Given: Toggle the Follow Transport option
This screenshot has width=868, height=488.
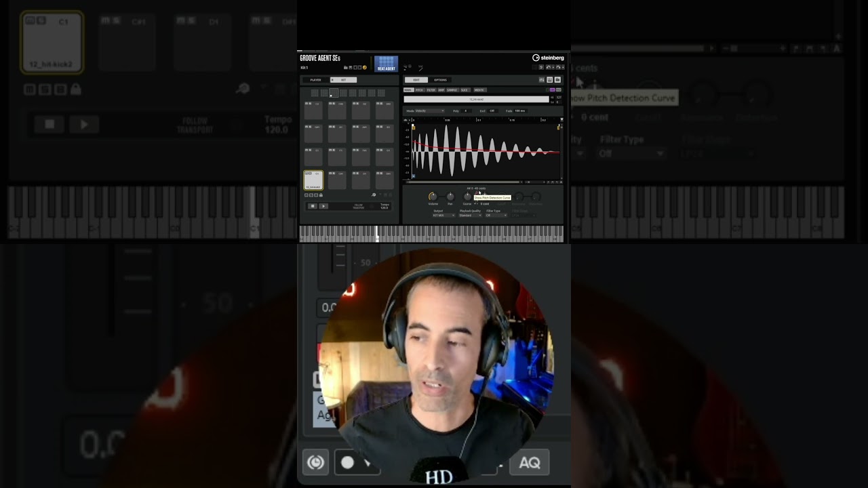Looking at the screenshot, I should click(x=358, y=206).
